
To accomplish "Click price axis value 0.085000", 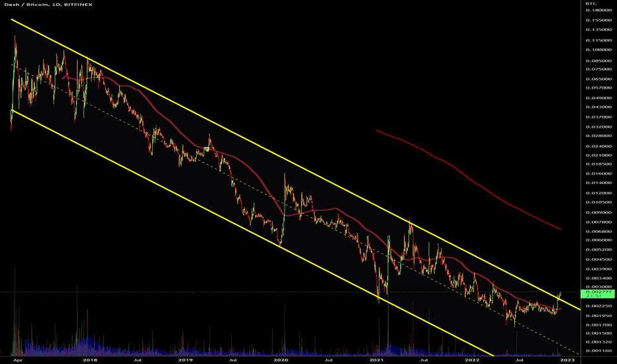I will coord(598,61).
